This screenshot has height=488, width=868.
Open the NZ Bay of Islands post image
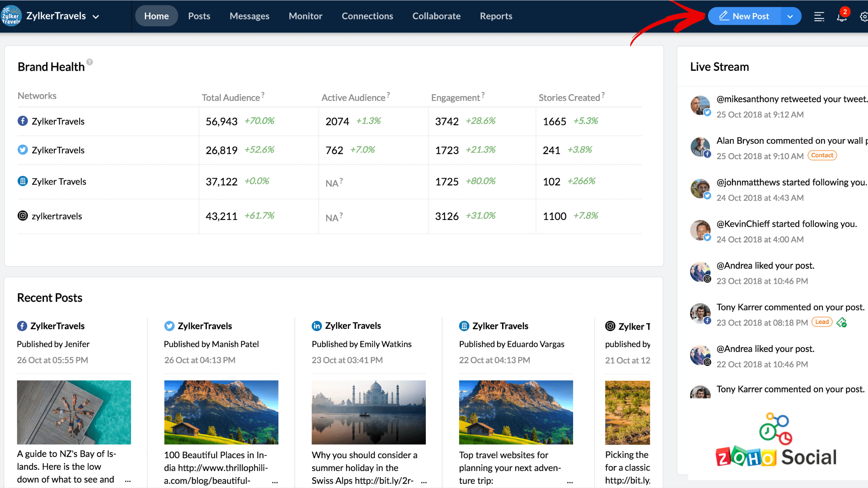pyautogui.click(x=74, y=412)
